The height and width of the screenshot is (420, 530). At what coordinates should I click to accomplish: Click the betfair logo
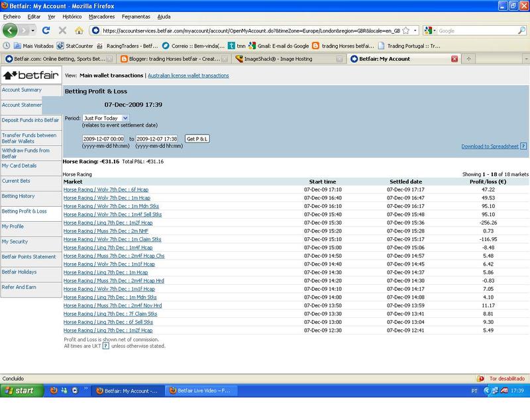31,75
